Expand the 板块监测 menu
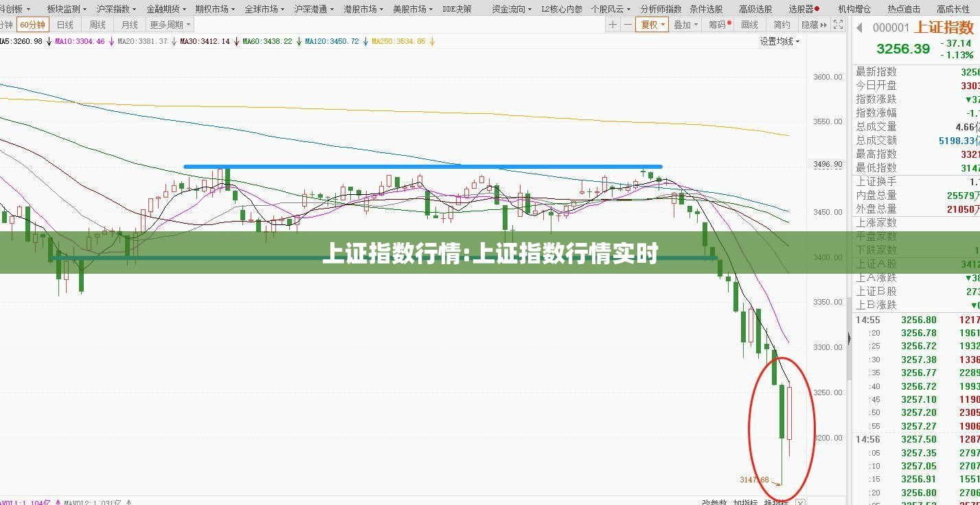980x505 pixels. [67, 9]
